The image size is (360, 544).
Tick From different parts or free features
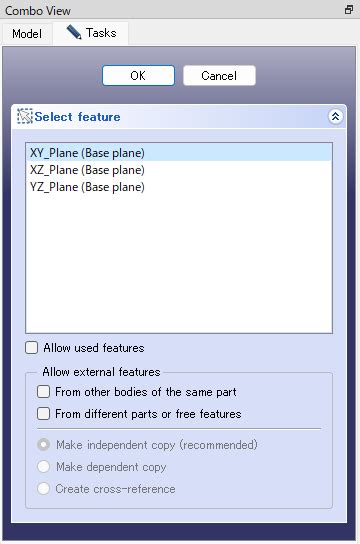(43, 414)
